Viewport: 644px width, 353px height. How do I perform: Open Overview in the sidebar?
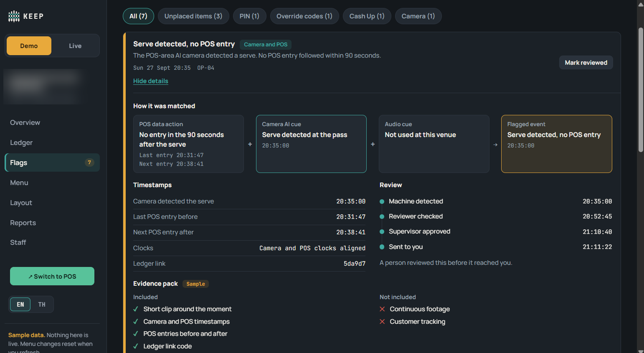52,122
